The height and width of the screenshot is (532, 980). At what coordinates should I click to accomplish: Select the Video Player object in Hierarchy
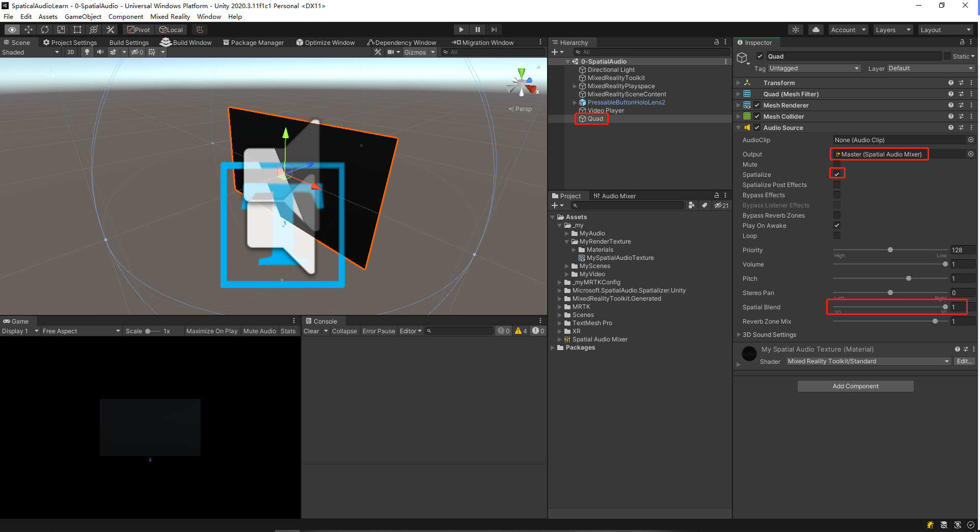pos(606,111)
